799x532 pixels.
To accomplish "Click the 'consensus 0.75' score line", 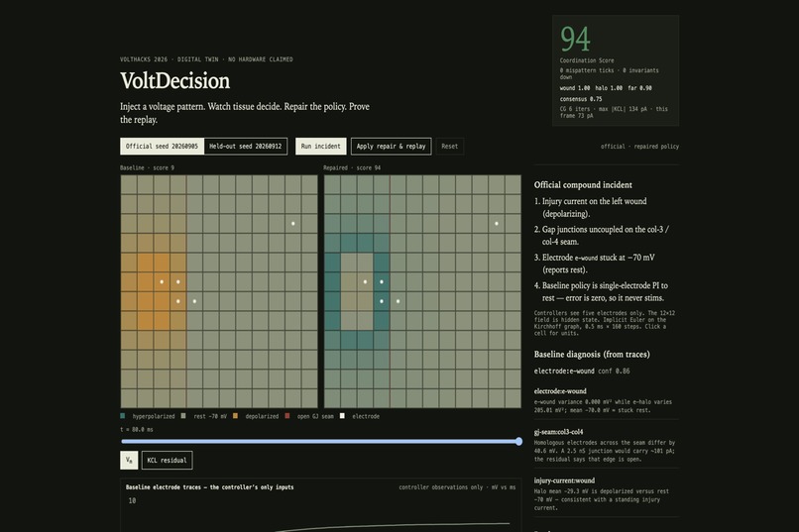I will click(x=580, y=99).
